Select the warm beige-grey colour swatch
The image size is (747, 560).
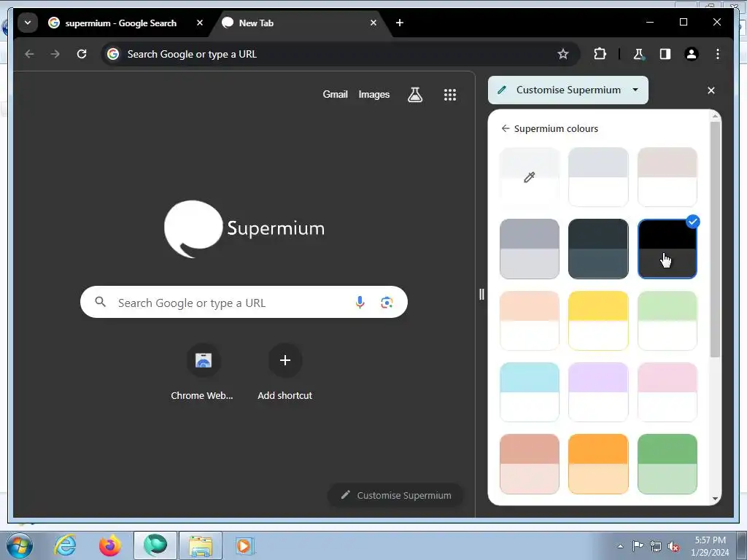[667, 177]
